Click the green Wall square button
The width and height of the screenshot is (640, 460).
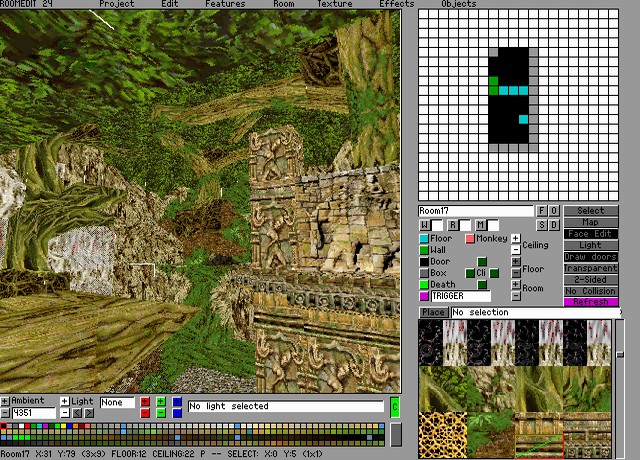(424, 250)
